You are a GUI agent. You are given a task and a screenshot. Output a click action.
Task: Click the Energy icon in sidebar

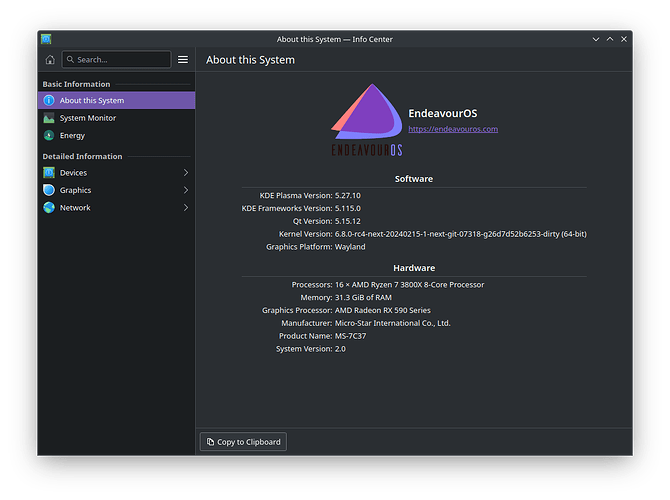[49, 135]
